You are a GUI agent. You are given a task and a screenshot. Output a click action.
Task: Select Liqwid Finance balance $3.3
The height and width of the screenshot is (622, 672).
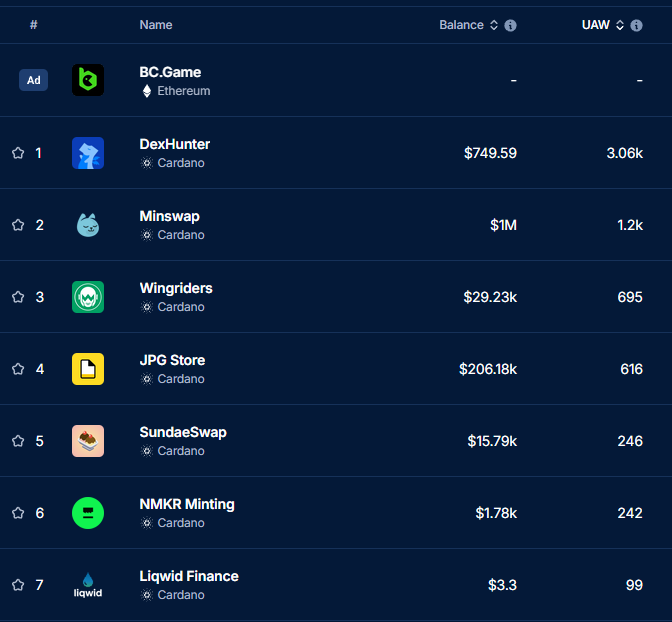502,585
